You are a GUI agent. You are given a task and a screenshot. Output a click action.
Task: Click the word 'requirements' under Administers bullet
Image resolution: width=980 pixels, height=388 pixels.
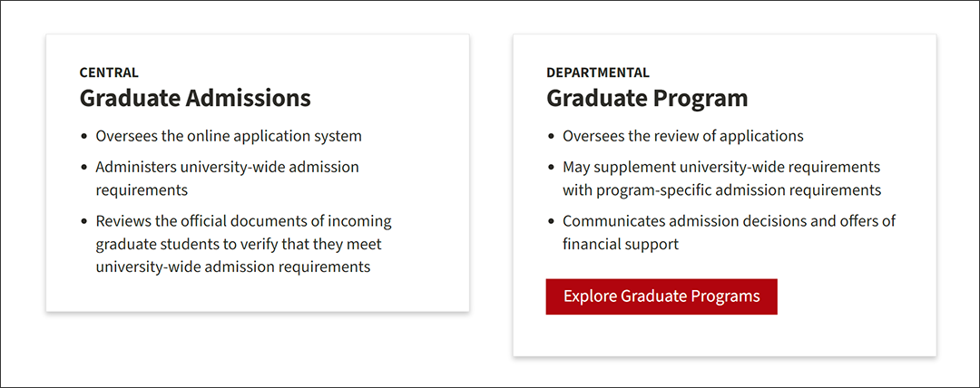coord(142,190)
